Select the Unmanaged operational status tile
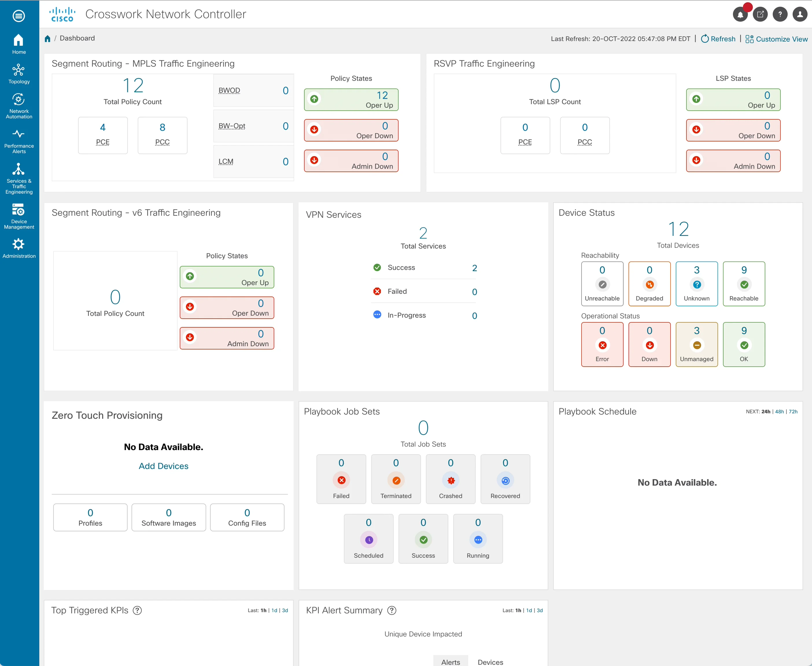Viewport: 812px width, 666px height. 697,345
